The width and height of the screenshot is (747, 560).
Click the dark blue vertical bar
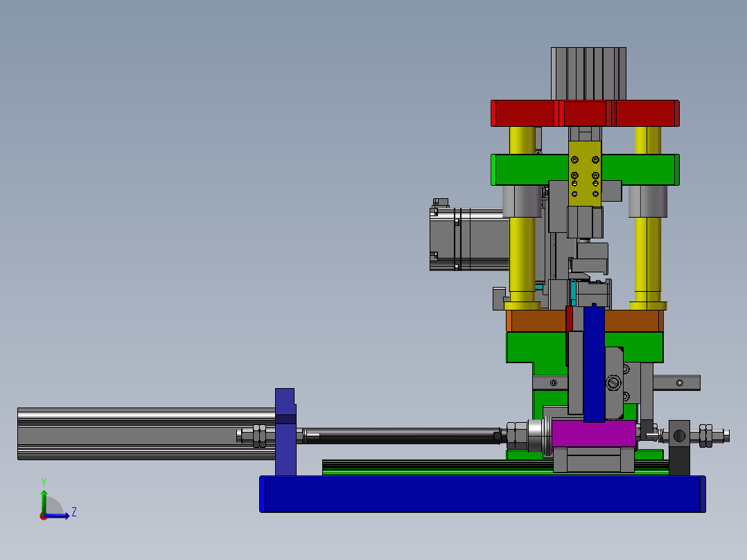pyautogui.click(x=594, y=364)
